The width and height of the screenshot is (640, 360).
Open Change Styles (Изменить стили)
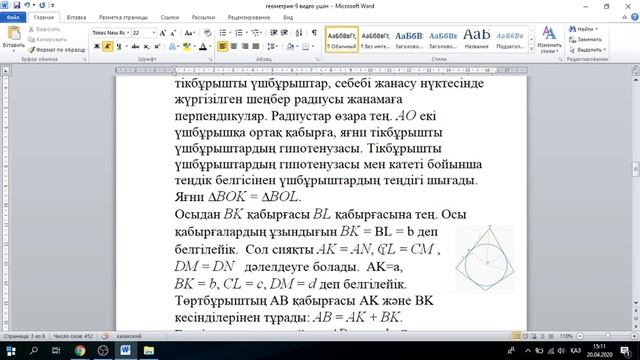point(549,40)
